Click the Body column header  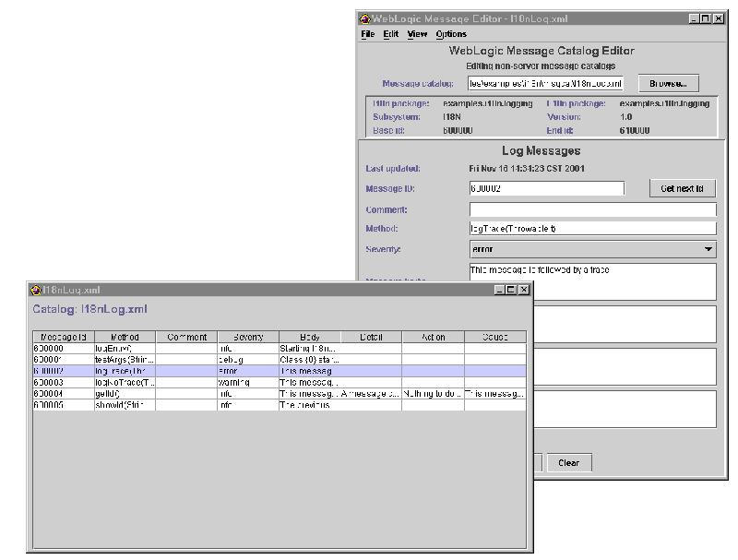(x=310, y=337)
